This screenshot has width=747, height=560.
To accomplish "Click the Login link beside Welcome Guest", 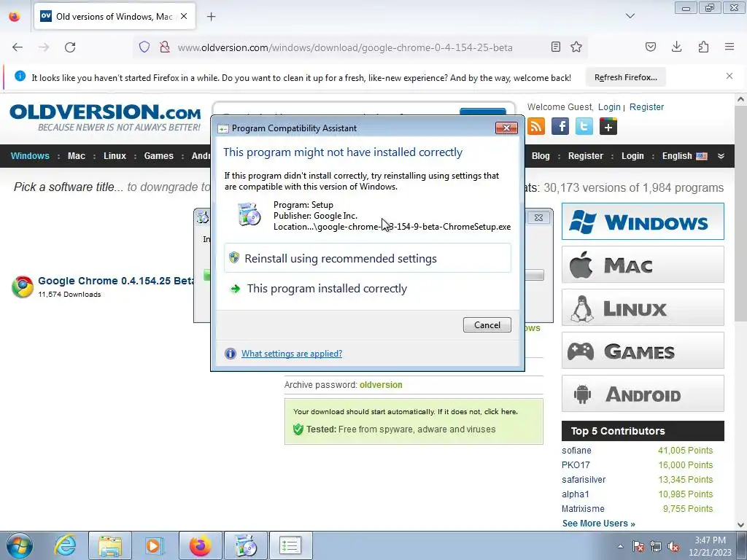I will point(609,106).
